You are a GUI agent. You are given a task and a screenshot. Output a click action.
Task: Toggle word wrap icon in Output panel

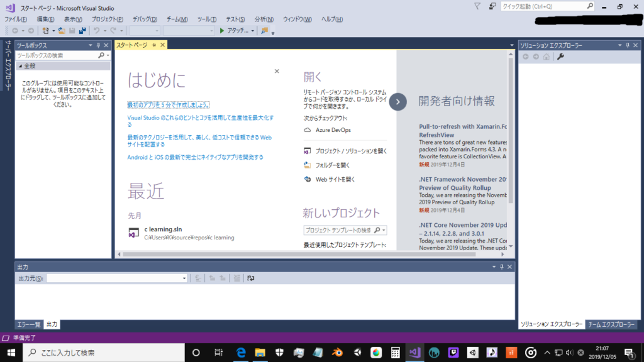coord(250,278)
